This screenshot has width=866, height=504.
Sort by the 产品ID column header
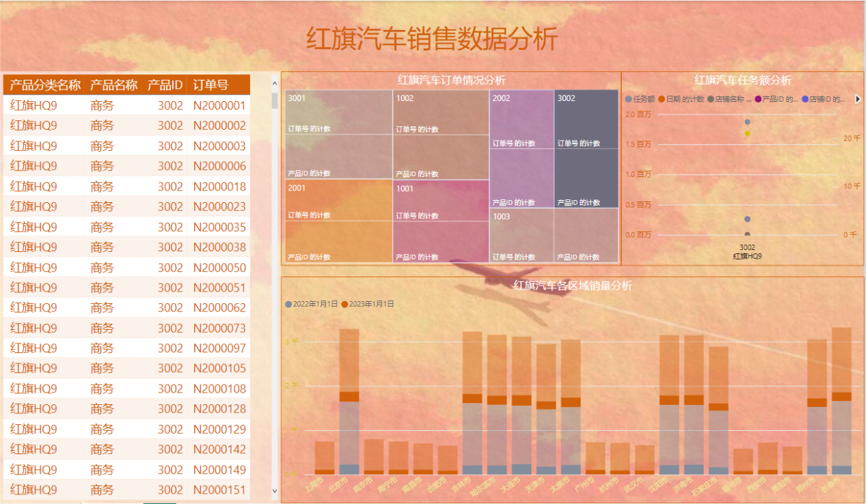click(x=165, y=85)
